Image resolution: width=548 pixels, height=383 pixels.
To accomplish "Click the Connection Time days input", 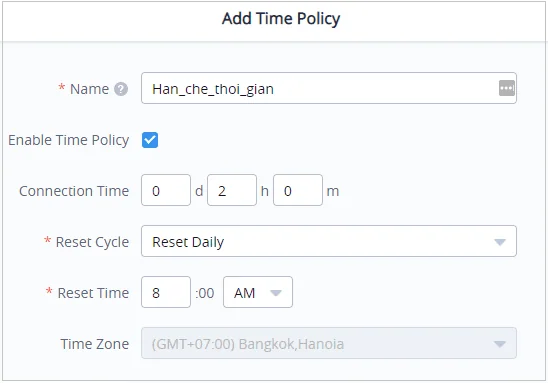I will click(x=166, y=190).
